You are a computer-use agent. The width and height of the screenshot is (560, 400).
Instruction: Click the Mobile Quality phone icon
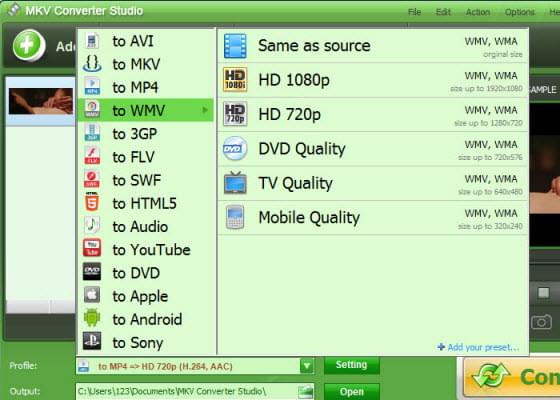tap(235, 217)
